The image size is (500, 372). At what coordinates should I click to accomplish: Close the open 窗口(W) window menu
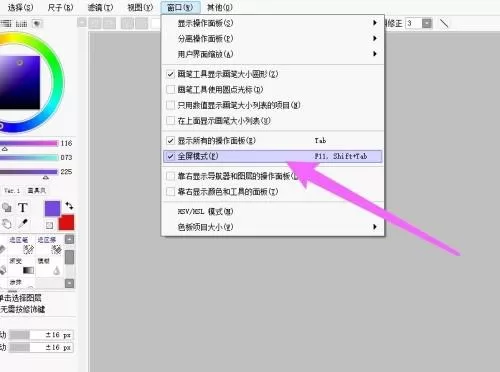click(x=180, y=7)
